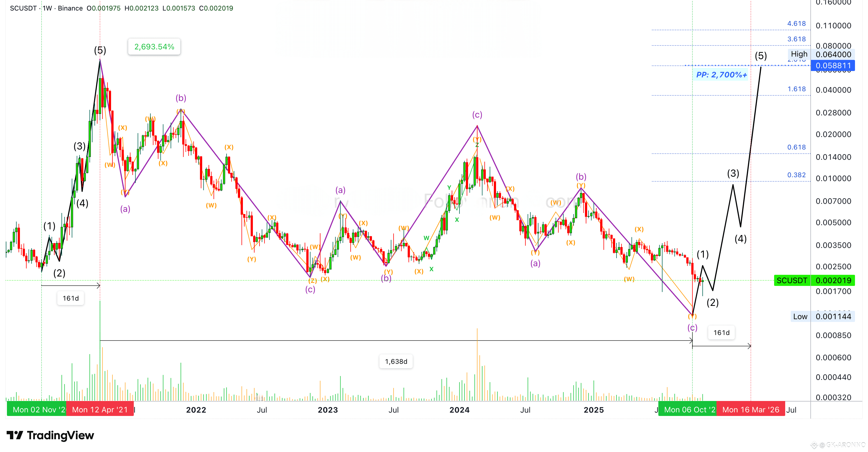Click the purple (c) label at 2024 peak
868x452 pixels.
(477, 115)
